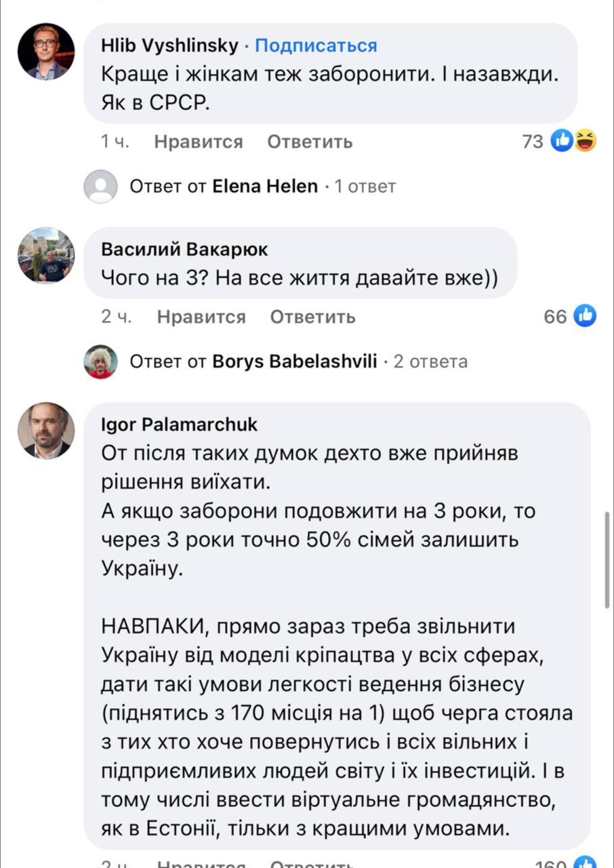Viewport: 614px width, 868px height.
Task: Open Igor Palamarchuk's profile photo
Action: (46, 431)
